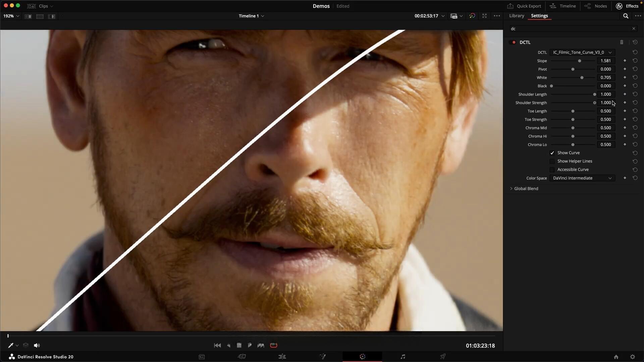Add keyframe for White parameter
644x362 pixels.
tap(625, 77)
